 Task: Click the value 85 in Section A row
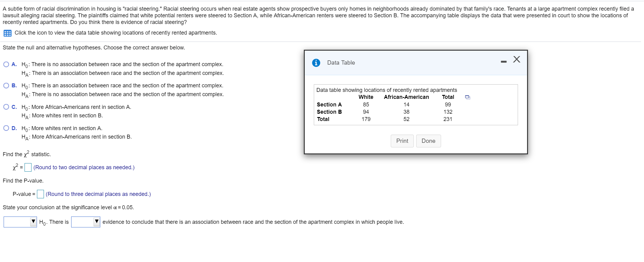click(366, 105)
